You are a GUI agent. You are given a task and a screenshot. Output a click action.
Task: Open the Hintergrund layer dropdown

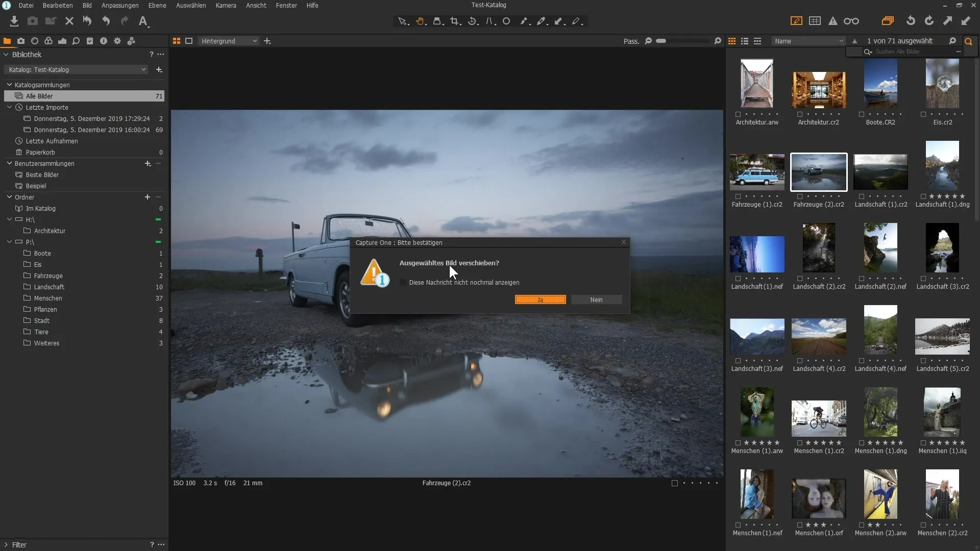pos(228,41)
